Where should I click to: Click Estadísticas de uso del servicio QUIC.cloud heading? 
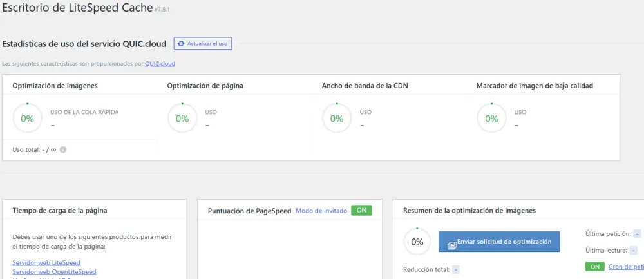pos(84,44)
